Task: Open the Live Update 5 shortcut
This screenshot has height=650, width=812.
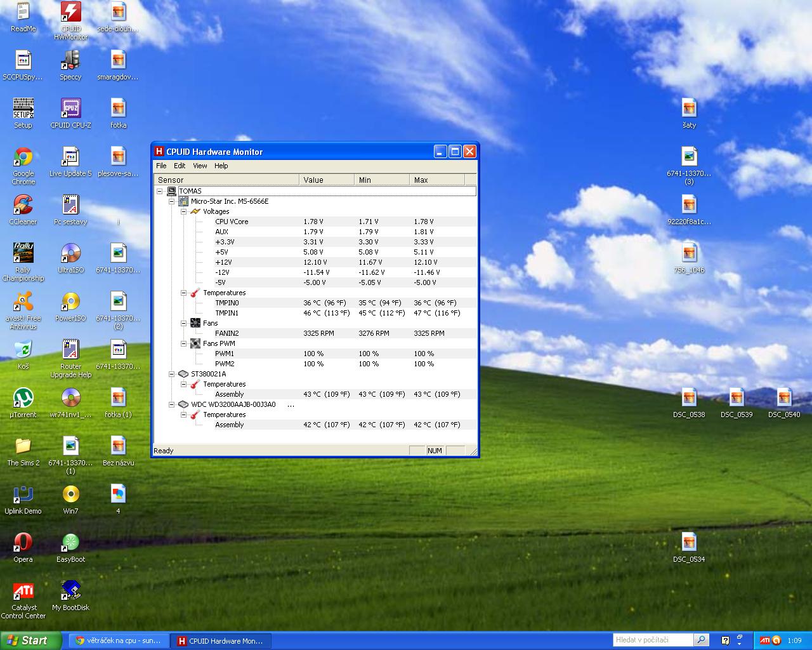Action: 70,162
